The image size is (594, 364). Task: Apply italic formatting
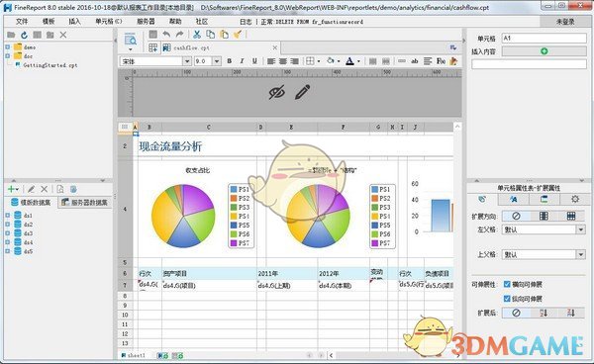tap(242, 61)
